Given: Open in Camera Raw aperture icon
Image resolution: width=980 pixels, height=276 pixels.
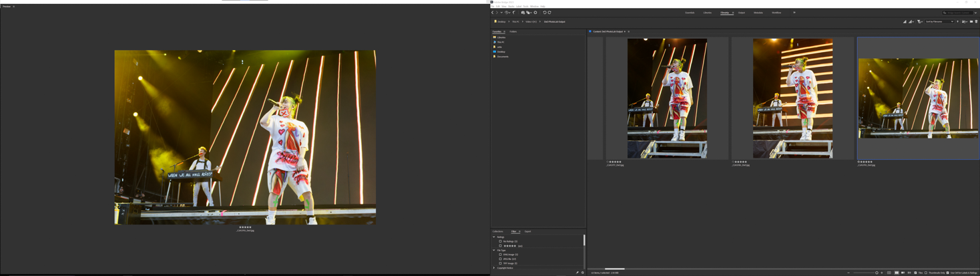Looking at the screenshot, I should [x=535, y=12].
